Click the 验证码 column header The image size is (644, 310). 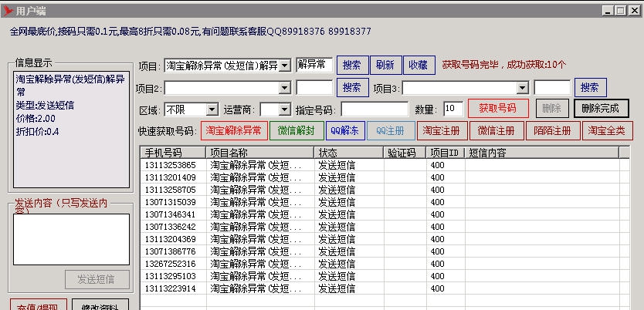pyautogui.click(x=405, y=153)
